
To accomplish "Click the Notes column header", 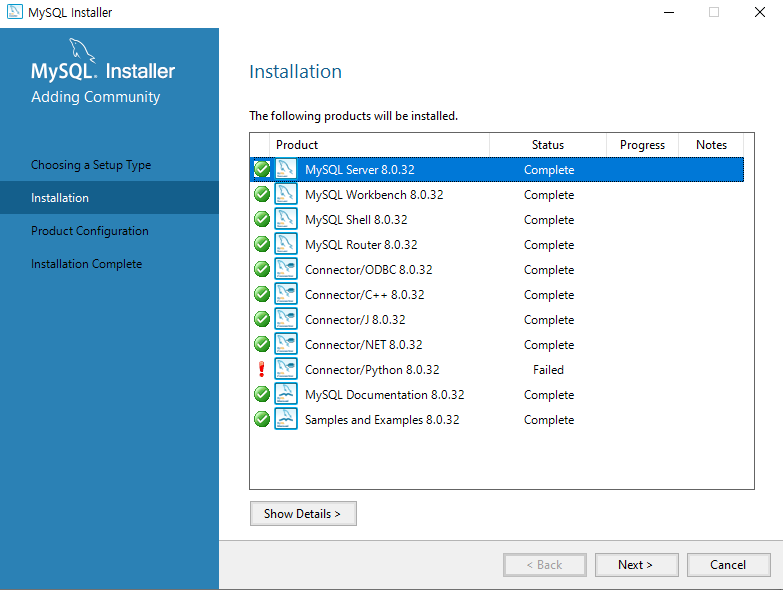I will [711, 145].
